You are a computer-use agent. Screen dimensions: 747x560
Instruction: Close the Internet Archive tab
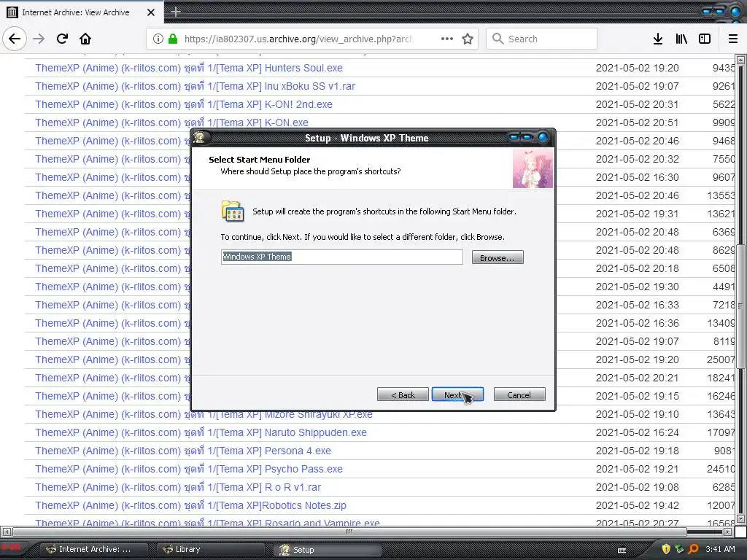(151, 12)
